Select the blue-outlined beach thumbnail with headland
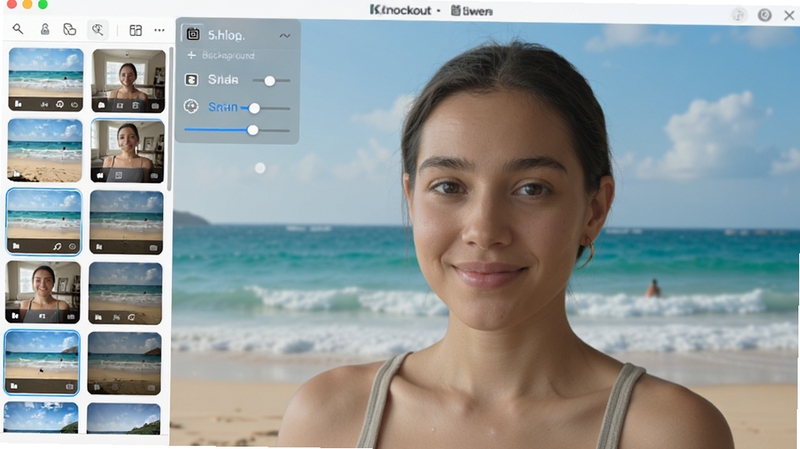The width and height of the screenshot is (800, 449). [42, 363]
